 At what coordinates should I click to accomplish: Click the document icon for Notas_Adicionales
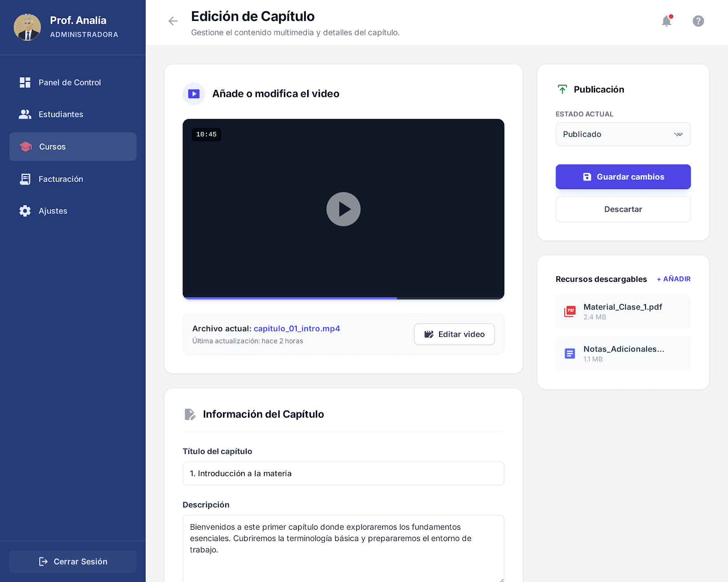(570, 353)
